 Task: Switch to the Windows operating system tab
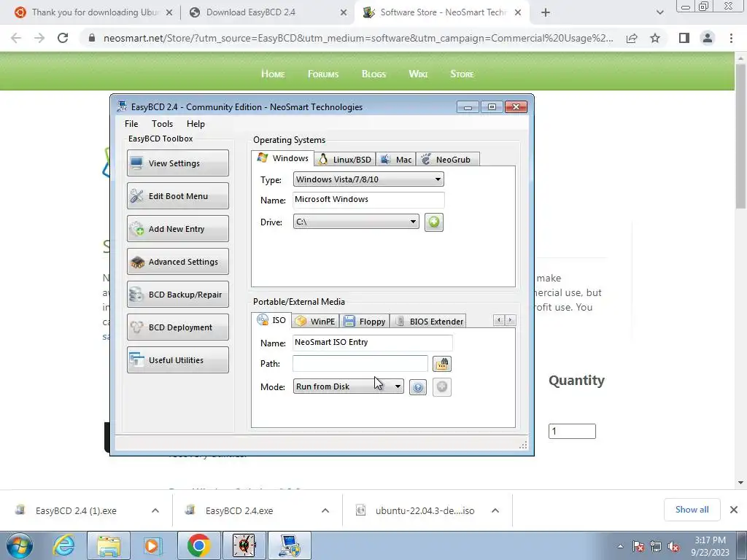point(283,158)
